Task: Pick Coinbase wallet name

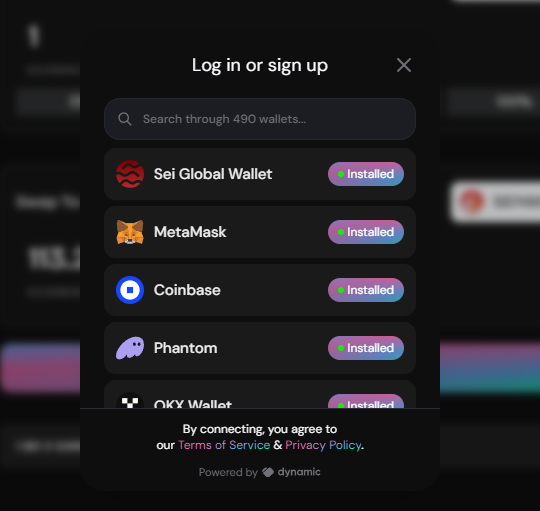Action: click(187, 290)
